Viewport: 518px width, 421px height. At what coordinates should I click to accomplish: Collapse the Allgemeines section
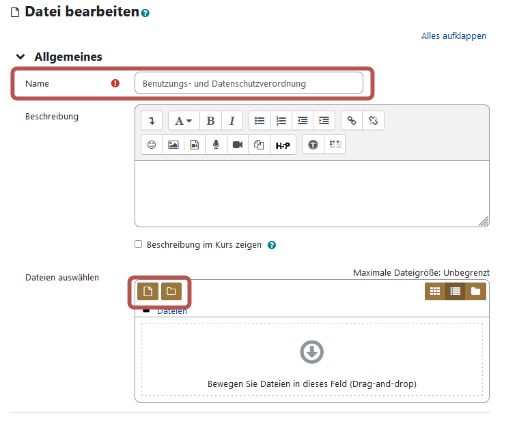[21, 57]
